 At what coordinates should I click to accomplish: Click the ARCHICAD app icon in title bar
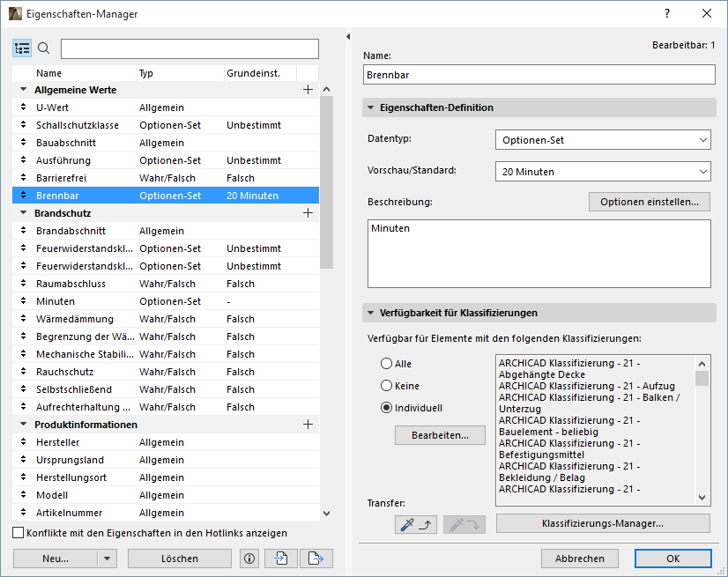pos(15,14)
